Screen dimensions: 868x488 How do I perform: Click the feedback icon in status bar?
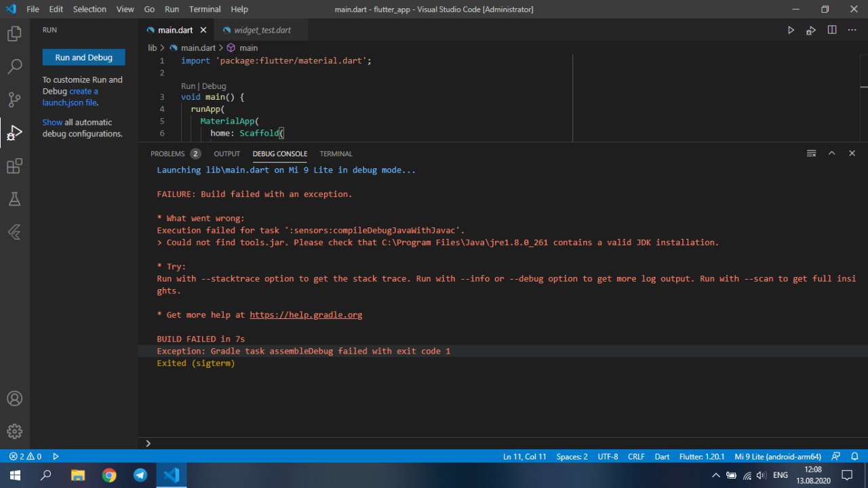tap(836, 457)
